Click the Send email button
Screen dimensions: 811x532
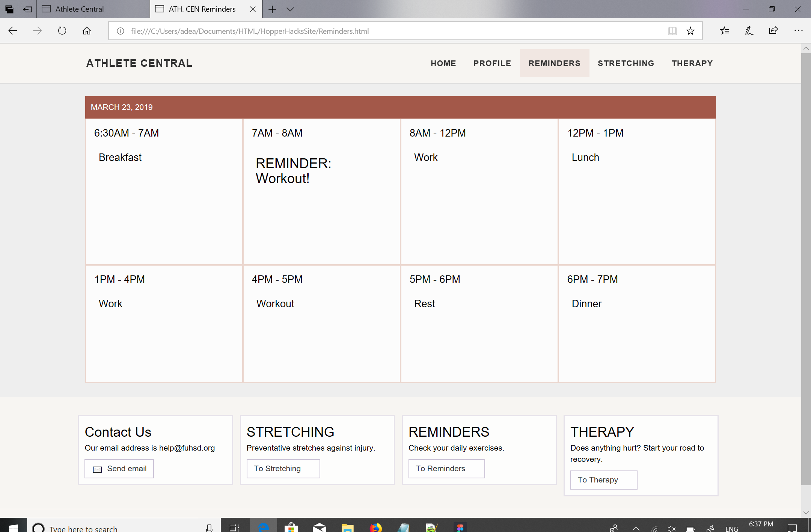(119, 469)
